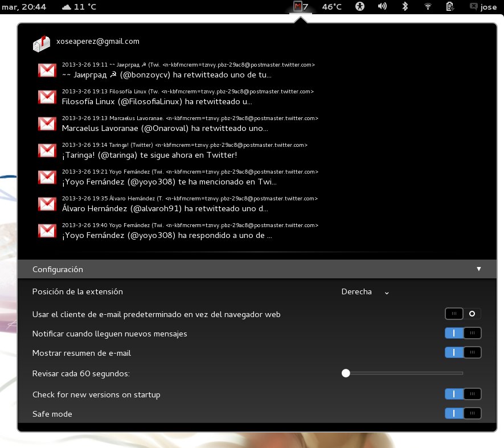Click envelope icon of the 19:21 Yoyo mail
The image size is (504, 448).
click(x=47, y=177)
